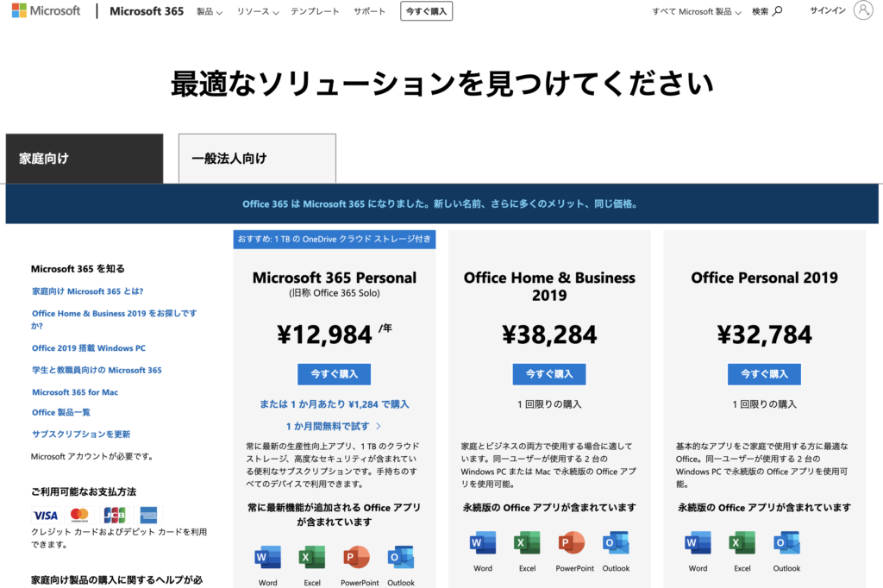This screenshot has height=588, width=883.
Task: Click the VISA payment card icon
Action: 45,515
